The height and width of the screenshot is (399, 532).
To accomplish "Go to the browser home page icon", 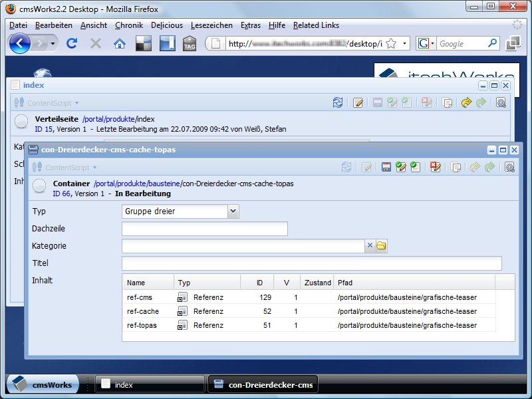I will 120,43.
